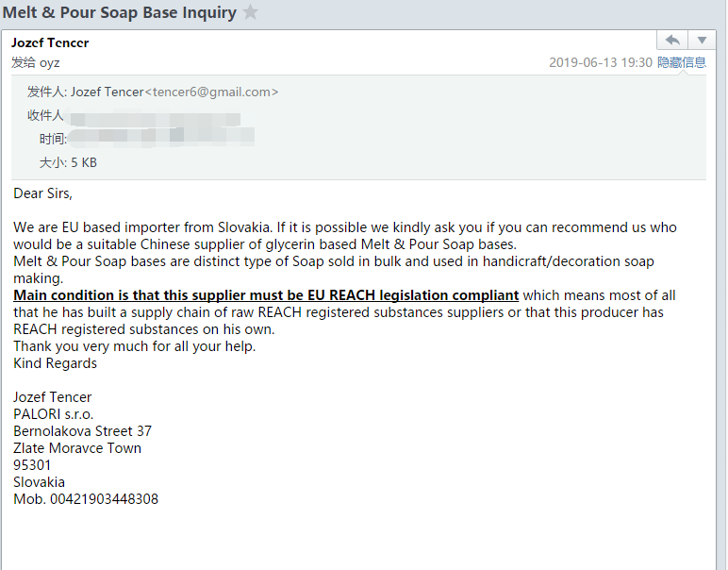This screenshot has width=728, height=570.
Task: Click Bernolakova Street 37 address line
Action: pyautogui.click(x=82, y=431)
